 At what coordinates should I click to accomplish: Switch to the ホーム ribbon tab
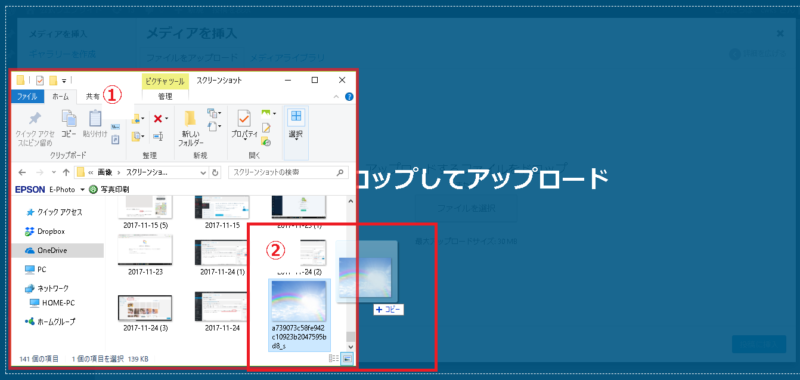[60, 96]
